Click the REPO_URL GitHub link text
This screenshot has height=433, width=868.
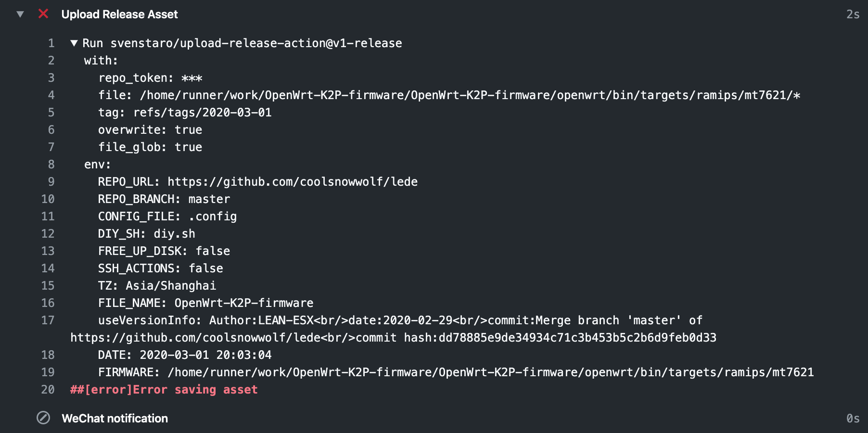pos(291,181)
